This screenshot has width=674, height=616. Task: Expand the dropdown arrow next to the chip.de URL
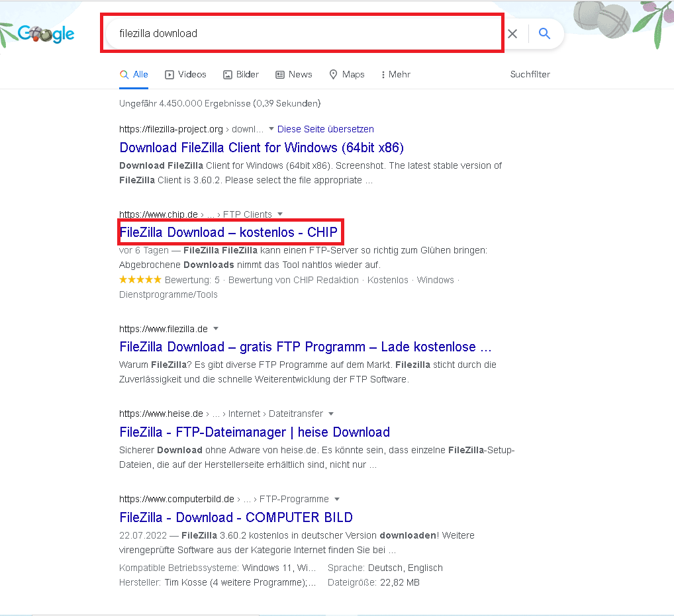[280, 214]
